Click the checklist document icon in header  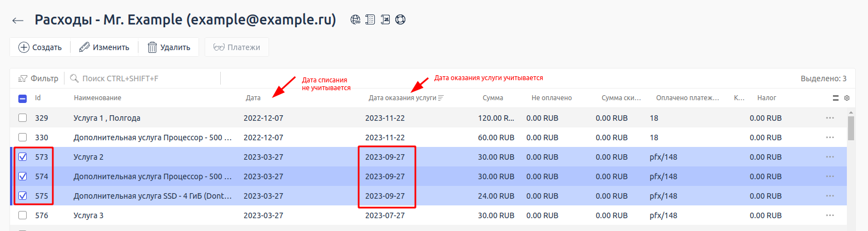click(370, 19)
